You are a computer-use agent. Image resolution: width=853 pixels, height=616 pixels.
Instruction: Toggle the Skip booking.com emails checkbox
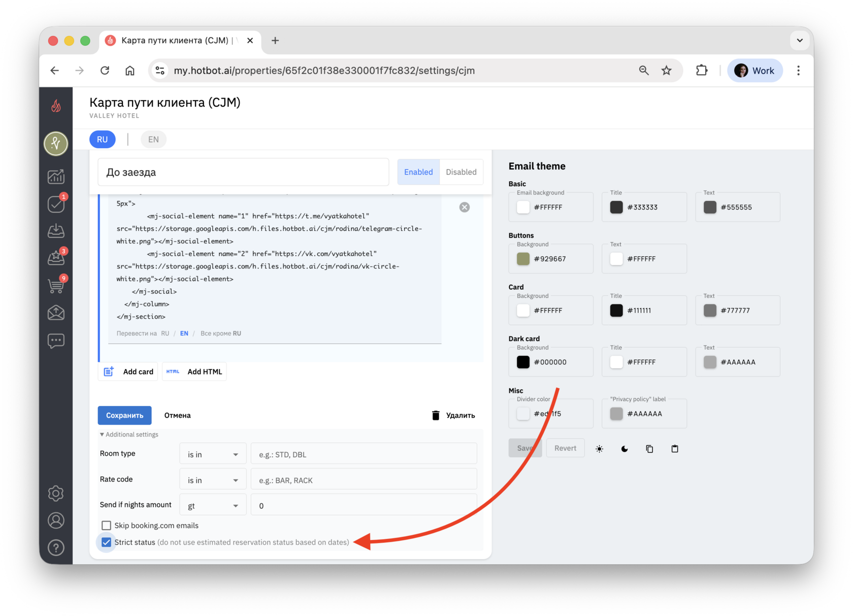coord(106,526)
